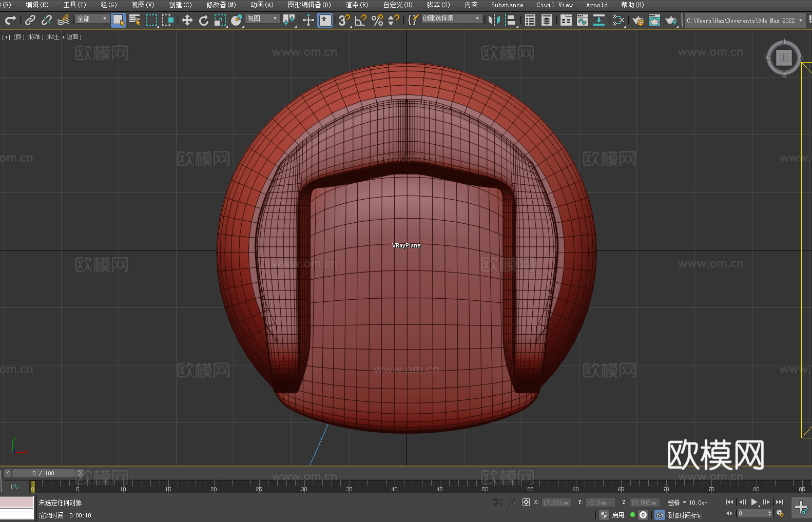Viewport: 812px width, 522px height.
Task: Activate the Select Object tool
Action: (119, 20)
